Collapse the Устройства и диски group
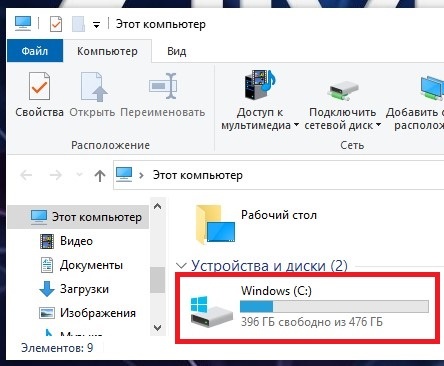Viewport: 444px width, 366px height. 181,266
